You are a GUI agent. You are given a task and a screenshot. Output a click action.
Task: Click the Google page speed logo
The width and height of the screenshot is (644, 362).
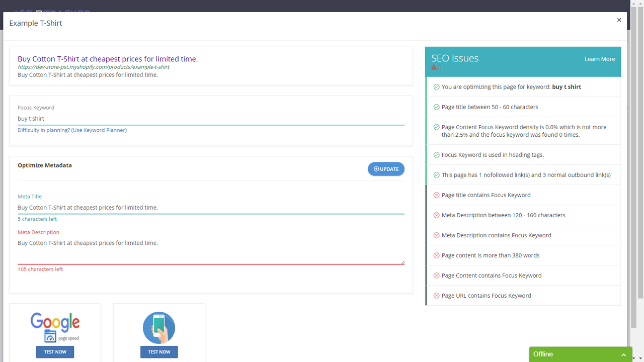point(55,324)
